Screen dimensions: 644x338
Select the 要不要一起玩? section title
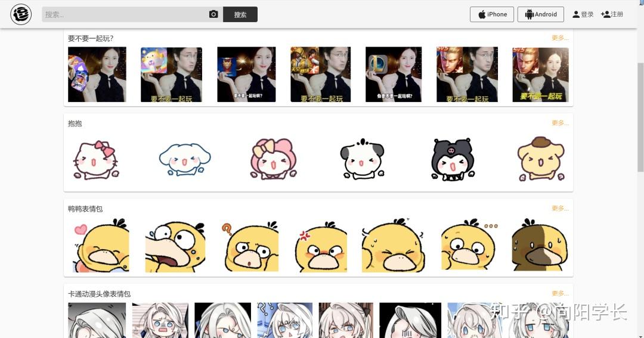click(91, 38)
